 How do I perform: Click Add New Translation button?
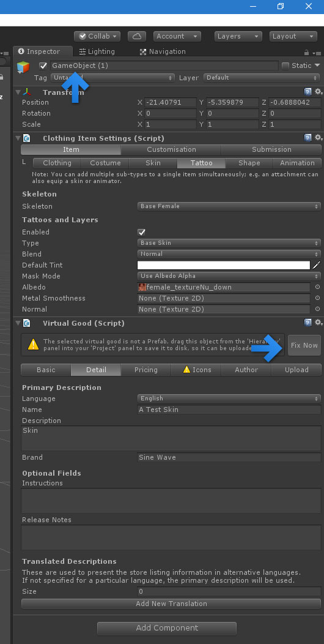(x=171, y=604)
